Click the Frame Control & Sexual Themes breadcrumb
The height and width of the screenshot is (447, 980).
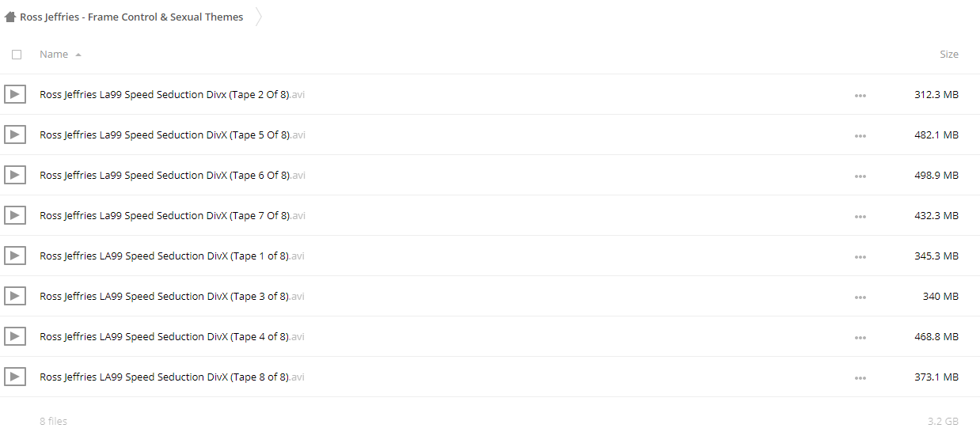point(131,17)
